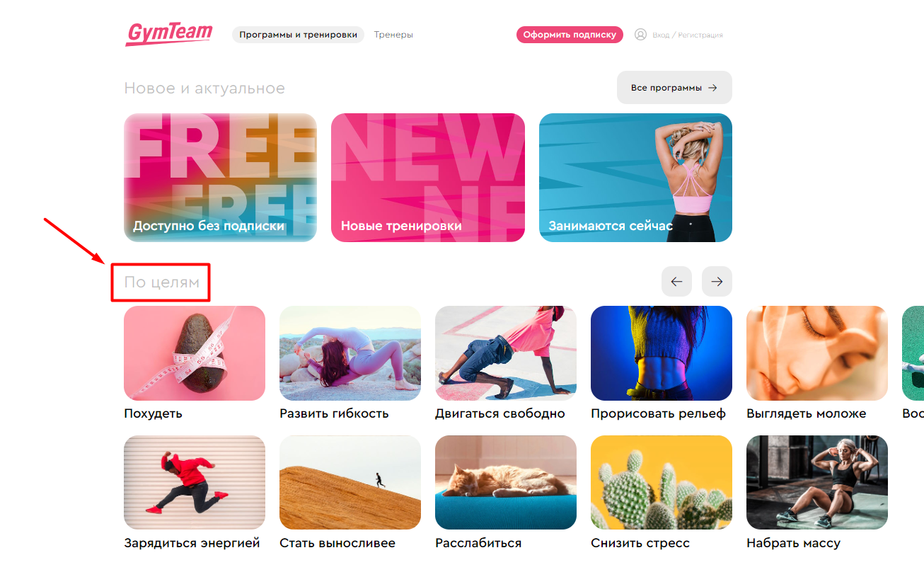Click the GymTeam logo
Screen dimensions: 924x572
coord(168,34)
